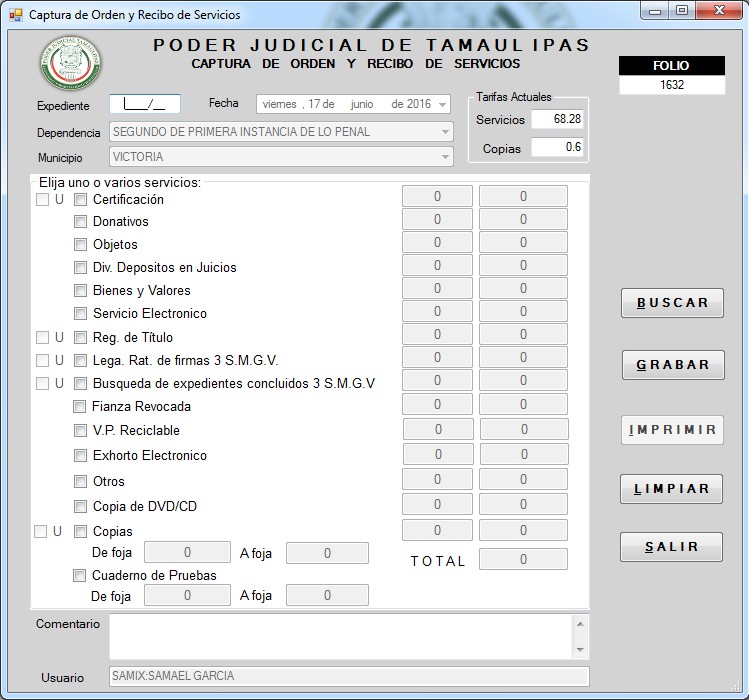This screenshot has width=749, height=700.
Task: Click the BUSCAR button
Action: coord(673,303)
